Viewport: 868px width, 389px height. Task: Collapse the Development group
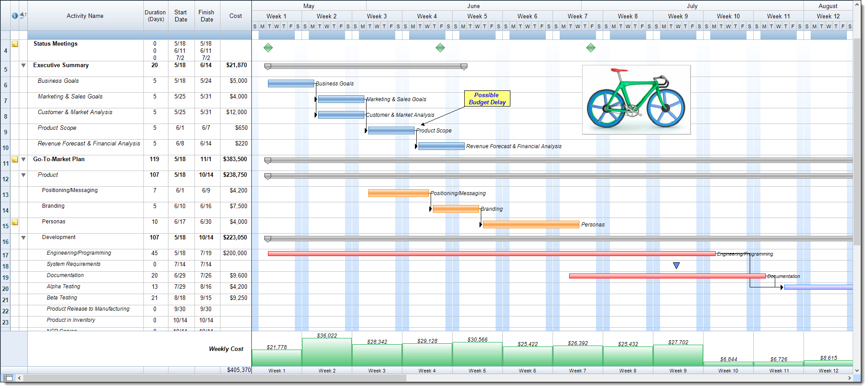click(23, 238)
